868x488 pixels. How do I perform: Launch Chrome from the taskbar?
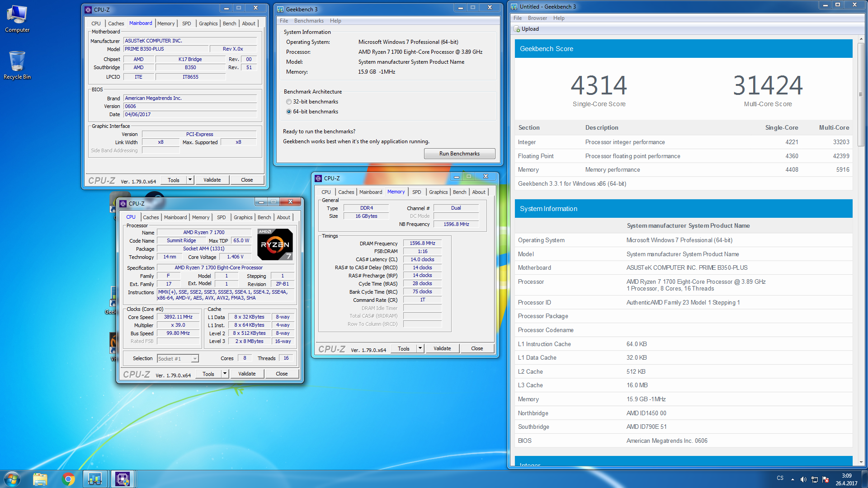pyautogui.click(x=68, y=479)
